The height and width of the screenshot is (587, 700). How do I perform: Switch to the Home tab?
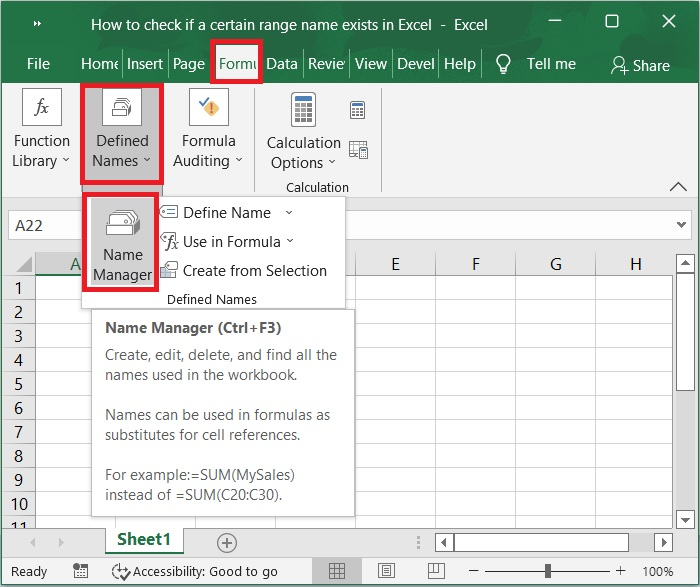(x=100, y=64)
